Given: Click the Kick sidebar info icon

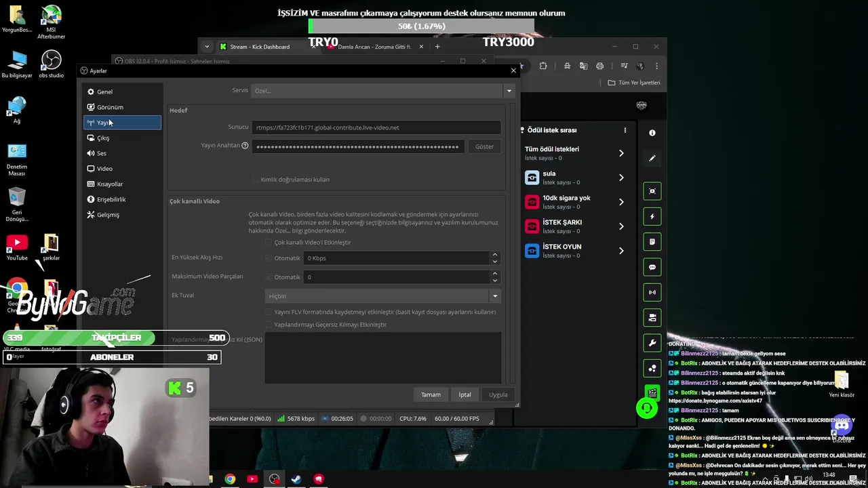Looking at the screenshot, I should click(x=652, y=133).
